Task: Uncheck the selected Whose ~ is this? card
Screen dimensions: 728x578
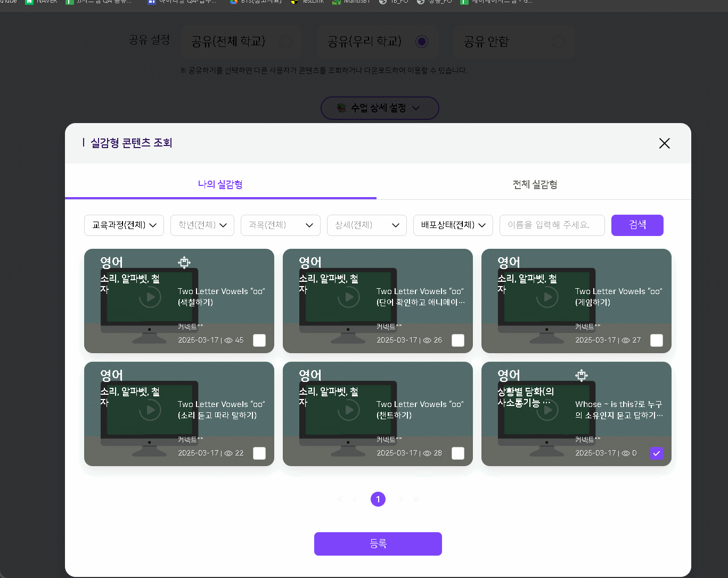Action: [x=657, y=453]
